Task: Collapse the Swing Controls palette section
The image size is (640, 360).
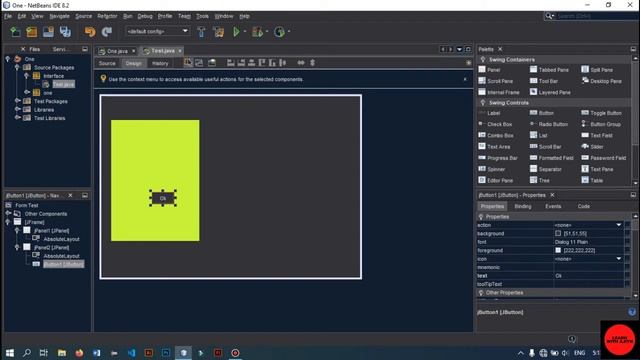Action: tap(483, 103)
